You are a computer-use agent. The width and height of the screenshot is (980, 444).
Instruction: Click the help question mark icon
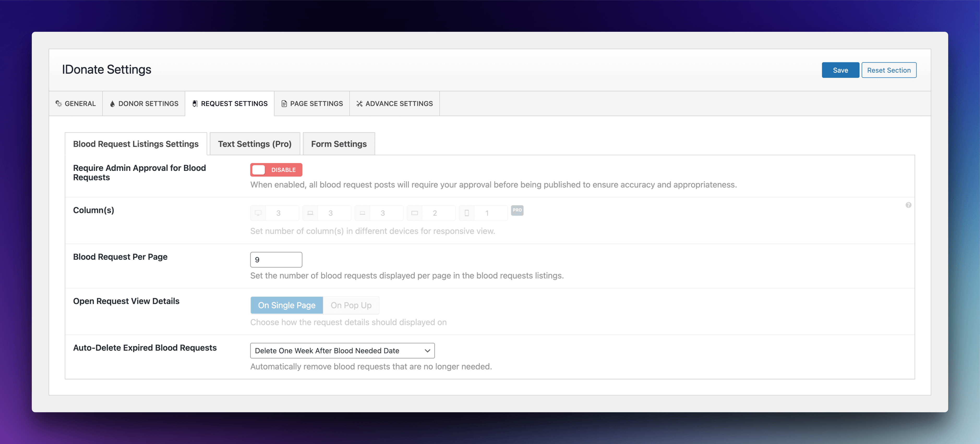point(908,205)
